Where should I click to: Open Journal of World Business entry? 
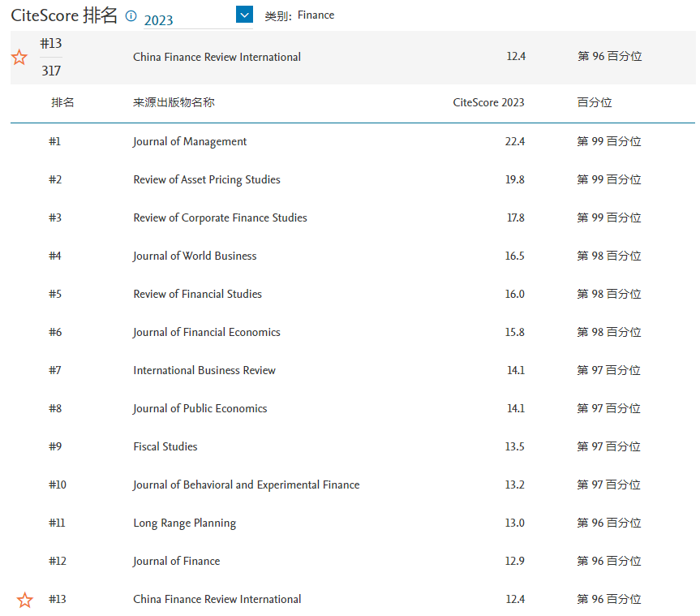point(195,256)
